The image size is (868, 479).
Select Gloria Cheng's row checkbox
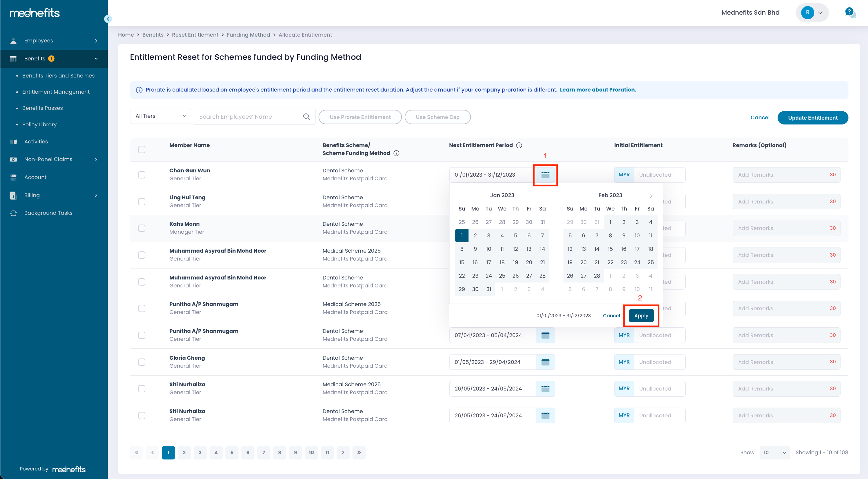[x=141, y=362]
